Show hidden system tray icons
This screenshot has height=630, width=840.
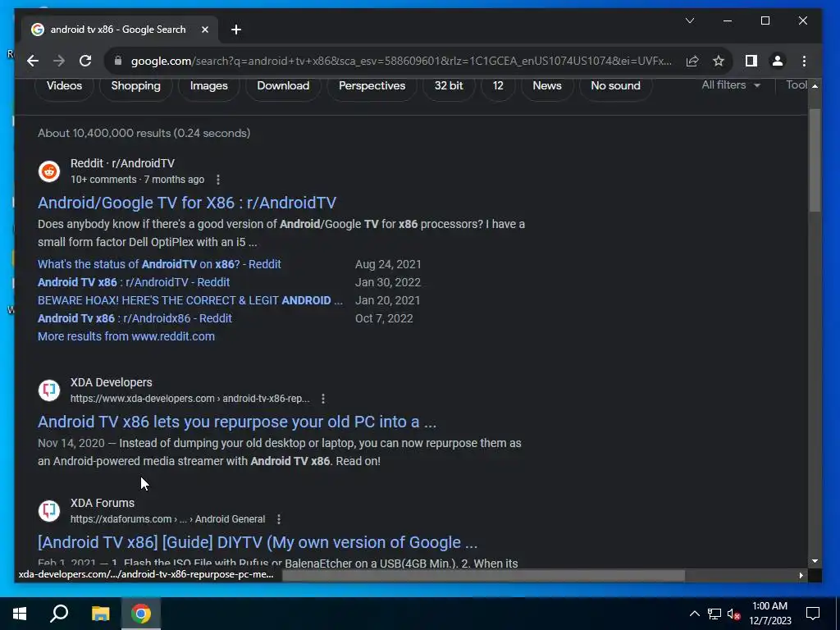point(694,614)
